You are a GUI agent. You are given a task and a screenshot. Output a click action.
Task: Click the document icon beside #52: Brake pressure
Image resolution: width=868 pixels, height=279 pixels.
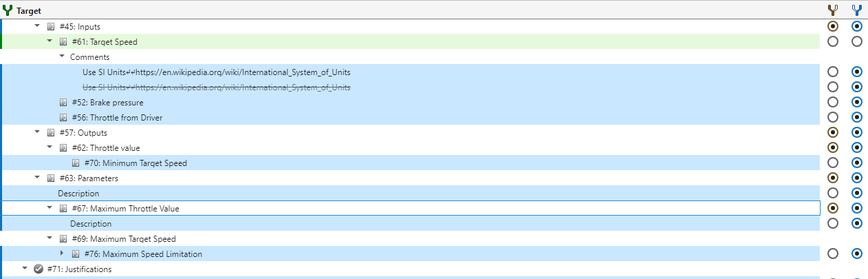[63, 103]
